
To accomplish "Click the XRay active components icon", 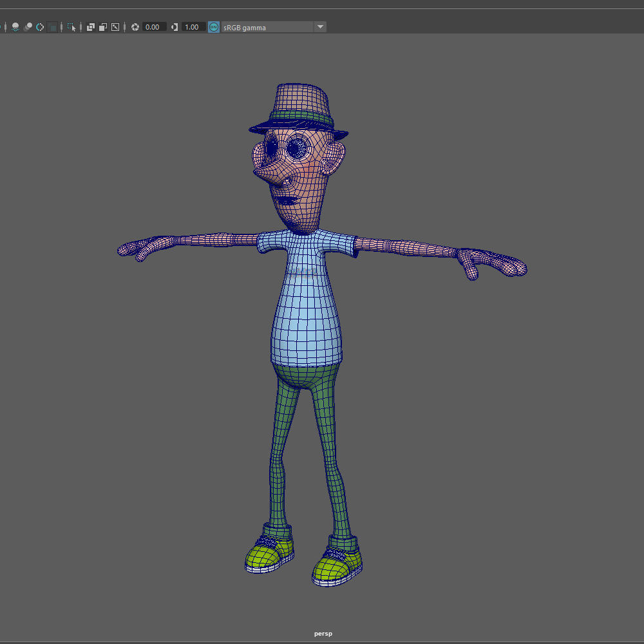I will pos(103,27).
